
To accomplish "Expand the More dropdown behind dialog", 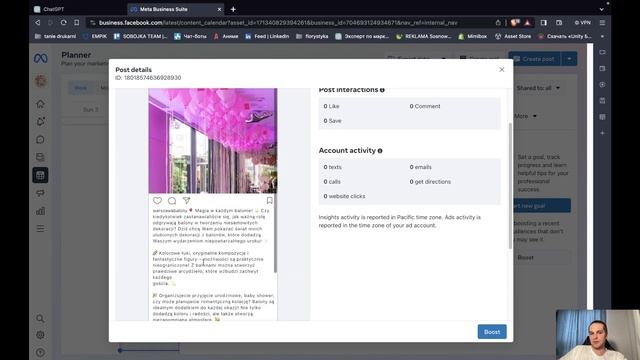I will click(x=525, y=116).
